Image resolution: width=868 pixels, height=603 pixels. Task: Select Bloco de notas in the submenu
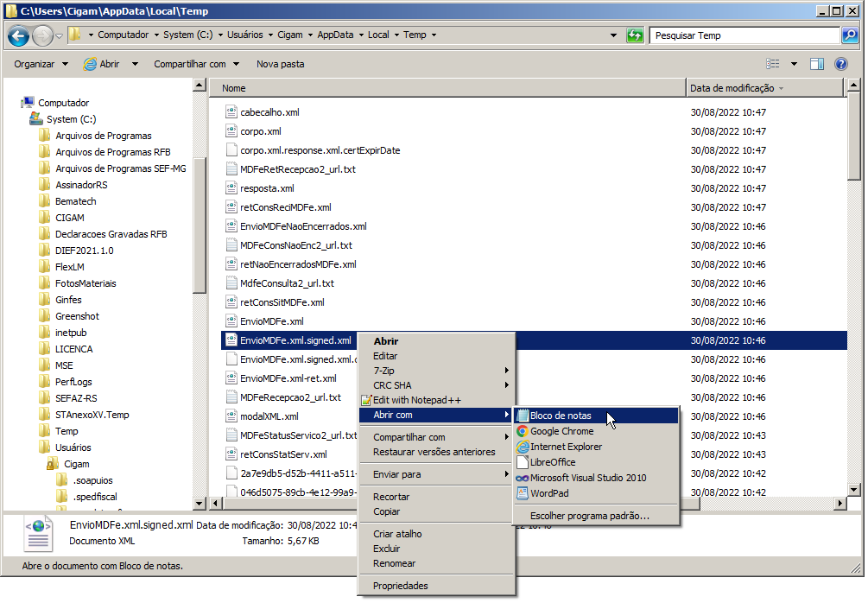pos(597,416)
